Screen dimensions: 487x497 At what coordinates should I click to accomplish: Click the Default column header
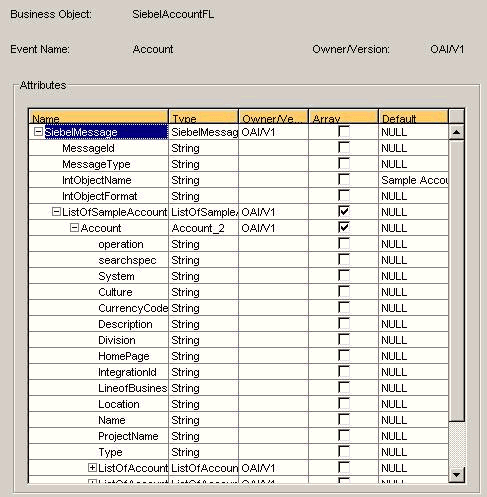414,117
